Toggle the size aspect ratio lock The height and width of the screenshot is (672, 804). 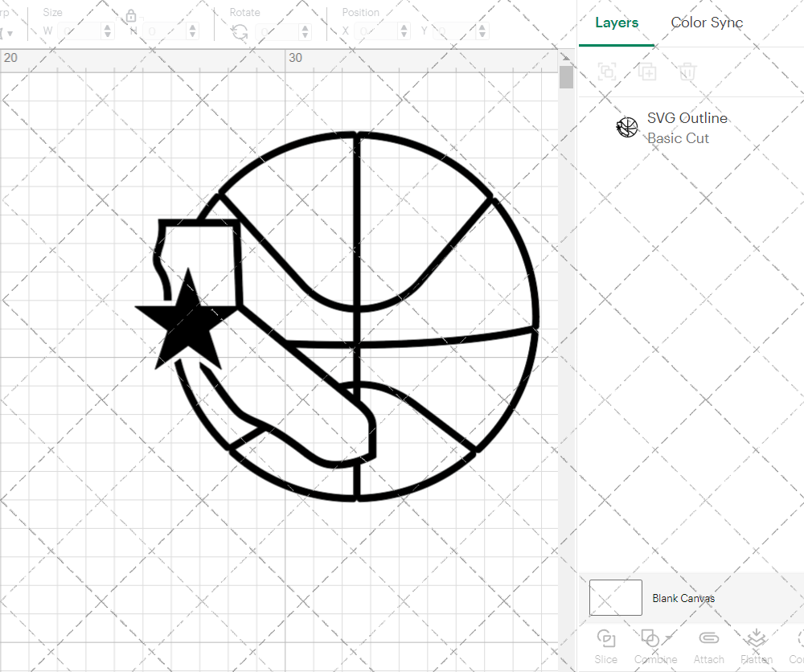(x=131, y=16)
